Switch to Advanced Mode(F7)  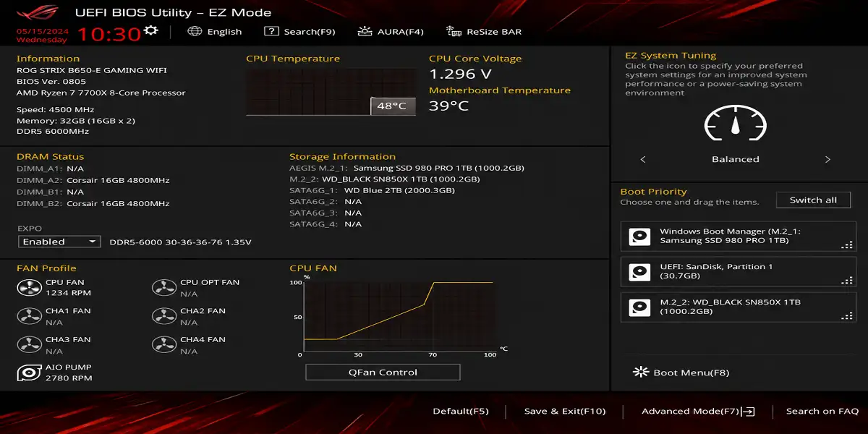click(691, 411)
